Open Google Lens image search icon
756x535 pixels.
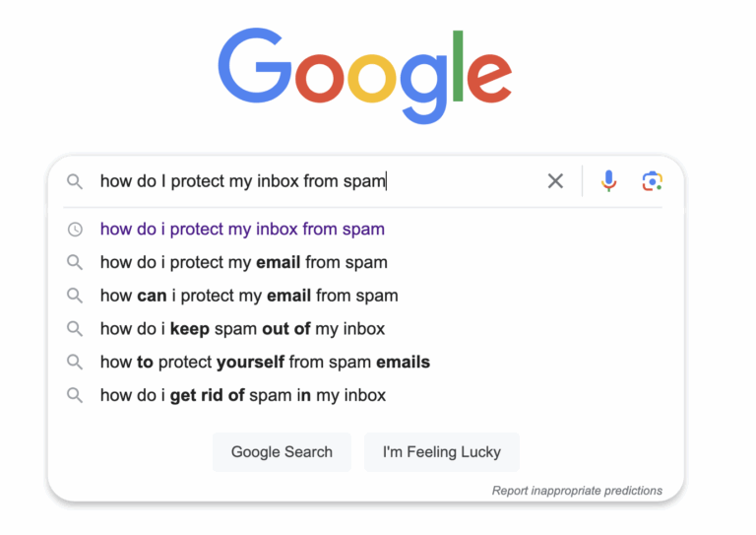point(652,181)
